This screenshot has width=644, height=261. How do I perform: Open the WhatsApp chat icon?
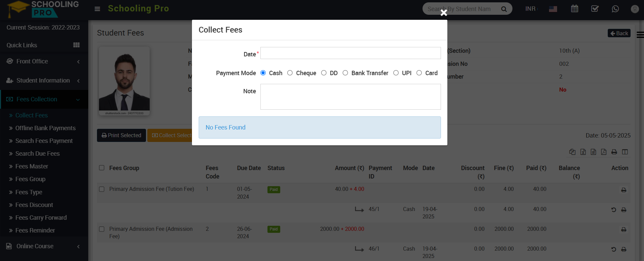(615, 9)
